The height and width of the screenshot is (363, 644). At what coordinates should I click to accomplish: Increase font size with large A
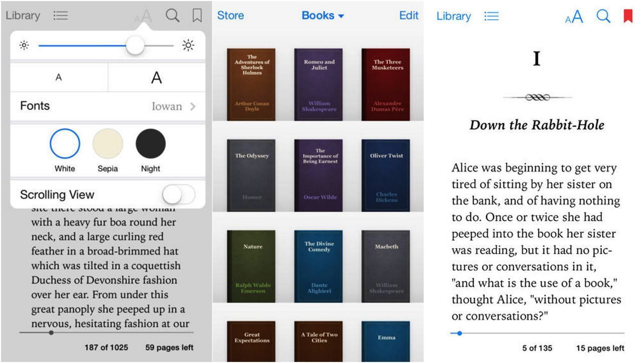coord(156,78)
